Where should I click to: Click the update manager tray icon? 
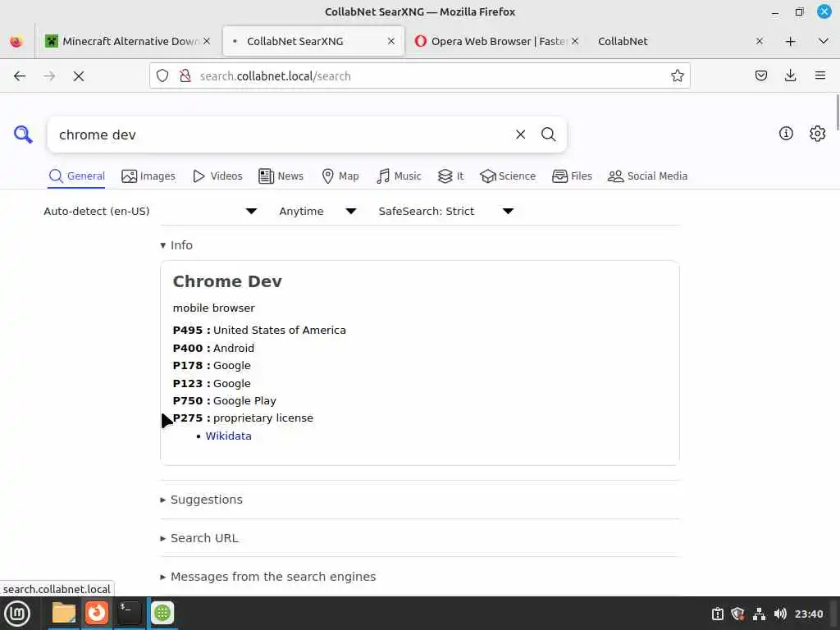[x=717, y=614]
